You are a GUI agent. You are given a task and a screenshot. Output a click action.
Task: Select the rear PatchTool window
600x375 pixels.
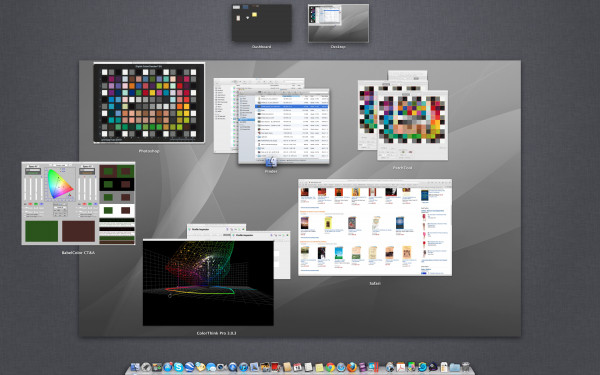coord(367,115)
